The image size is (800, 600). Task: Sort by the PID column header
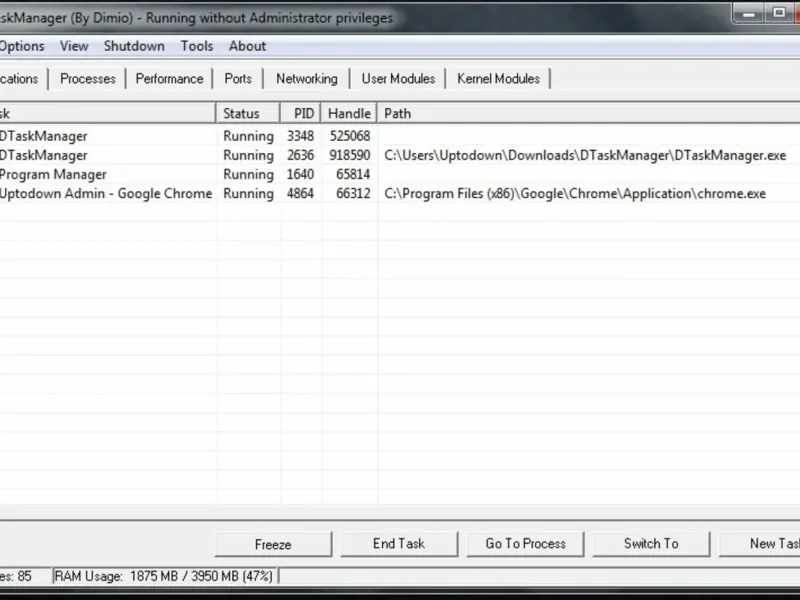pyautogui.click(x=301, y=113)
